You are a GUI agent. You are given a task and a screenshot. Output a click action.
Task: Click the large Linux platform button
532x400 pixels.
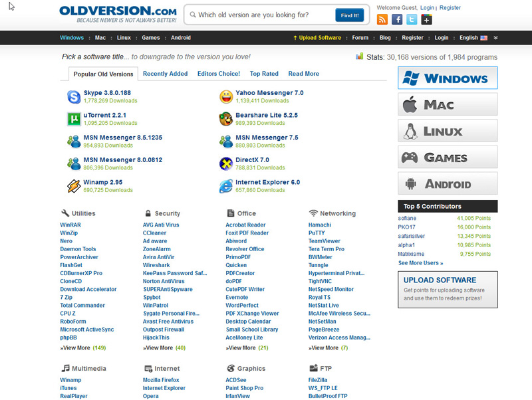[448, 131]
